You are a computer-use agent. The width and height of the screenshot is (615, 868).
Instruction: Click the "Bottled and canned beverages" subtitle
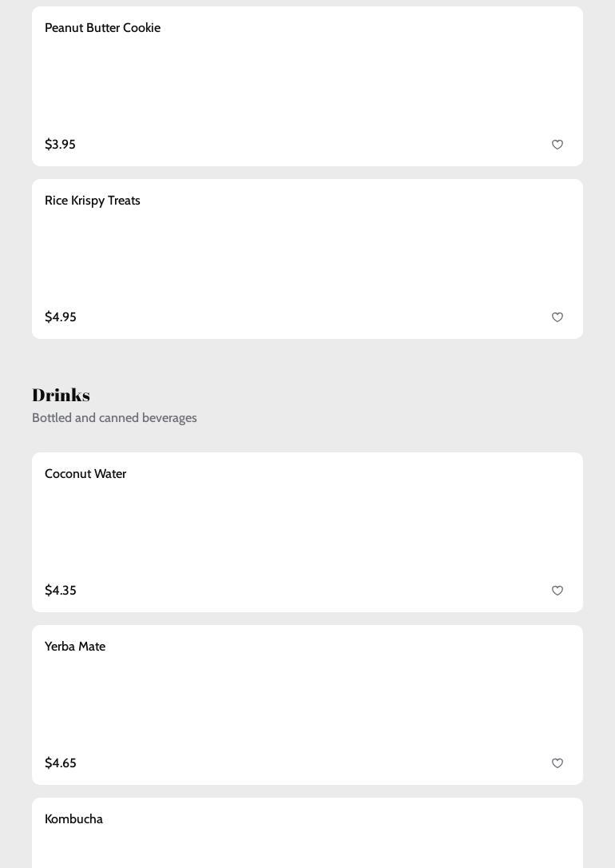(x=114, y=418)
